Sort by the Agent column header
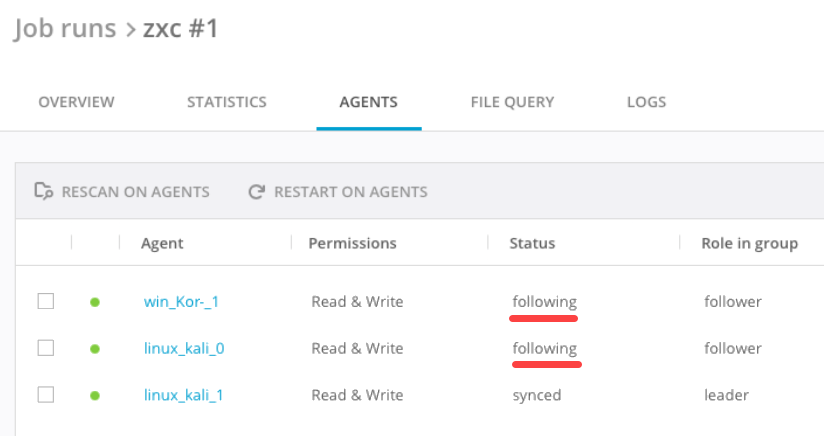The image size is (824, 436). point(162,243)
